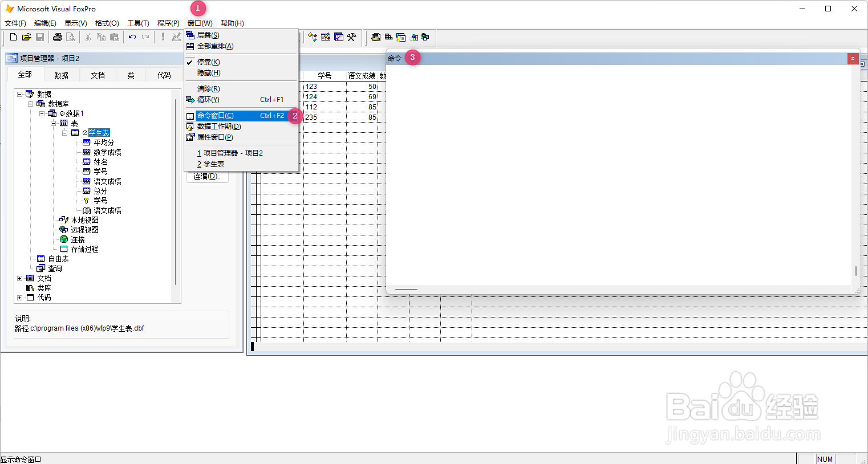Collapse the top-level 数据 tree node

click(20, 94)
